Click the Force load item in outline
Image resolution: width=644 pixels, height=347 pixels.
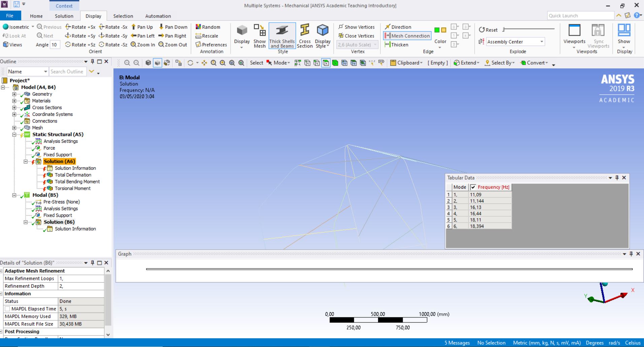click(x=49, y=148)
